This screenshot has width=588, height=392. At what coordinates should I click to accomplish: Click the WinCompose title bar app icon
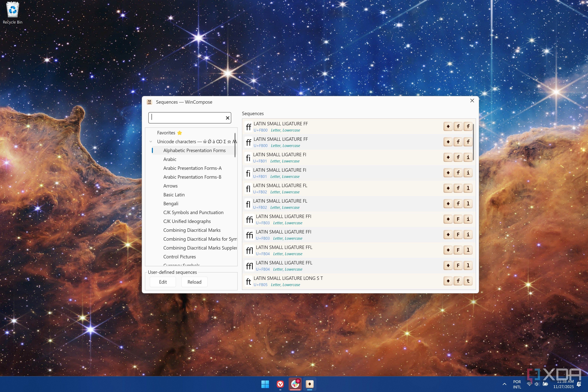click(x=149, y=102)
